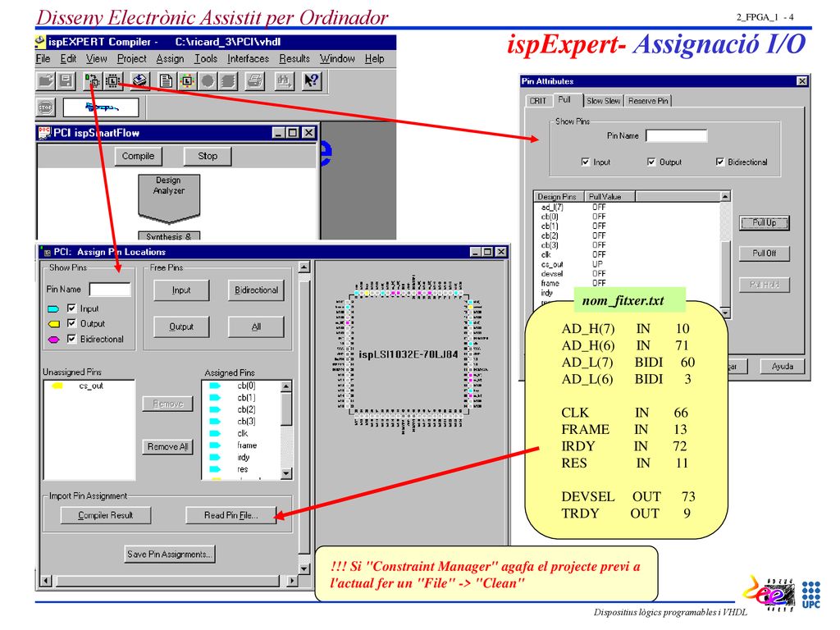840x630 pixels.
Task: Select the Pull tab
Action: 564,99
